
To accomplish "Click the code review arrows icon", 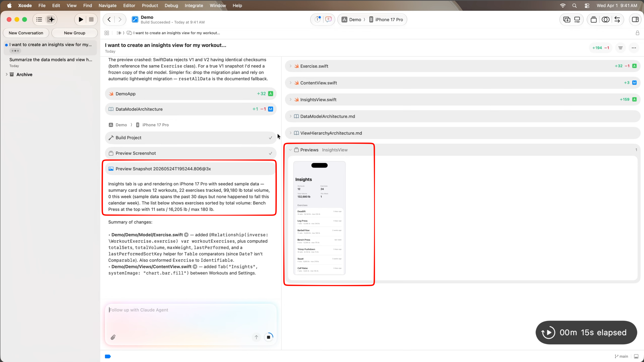I will tap(617, 19).
